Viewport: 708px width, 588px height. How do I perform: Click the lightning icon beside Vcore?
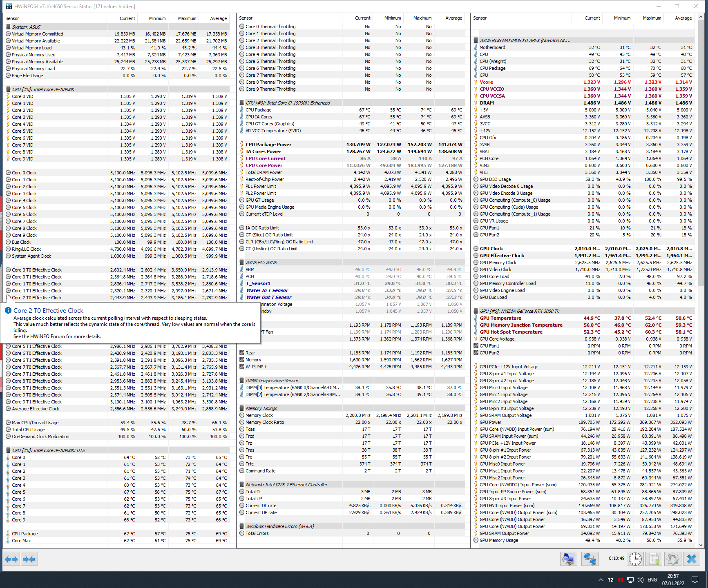point(476,82)
